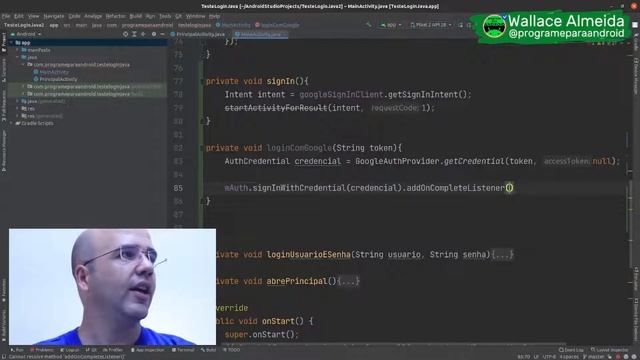Collapse the signIn method via gutter fold icon
Screen dimensions: 640x360
click(202, 81)
